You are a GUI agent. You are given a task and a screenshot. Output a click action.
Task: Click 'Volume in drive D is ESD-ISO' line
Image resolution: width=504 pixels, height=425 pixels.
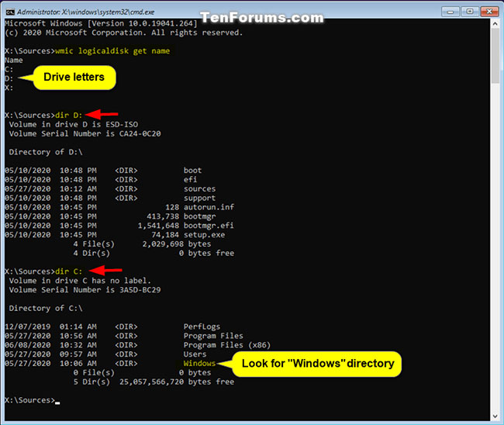pos(74,124)
